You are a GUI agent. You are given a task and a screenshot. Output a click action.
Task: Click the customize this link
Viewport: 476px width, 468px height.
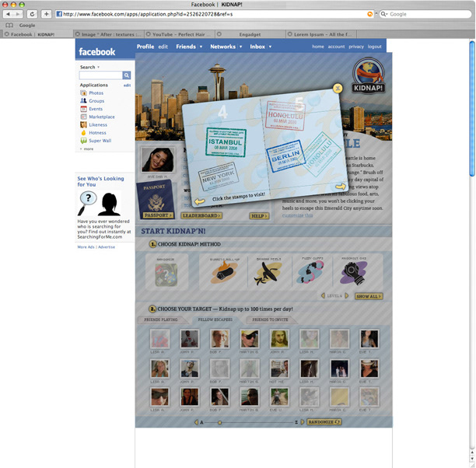pyautogui.click(x=297, y=215)
